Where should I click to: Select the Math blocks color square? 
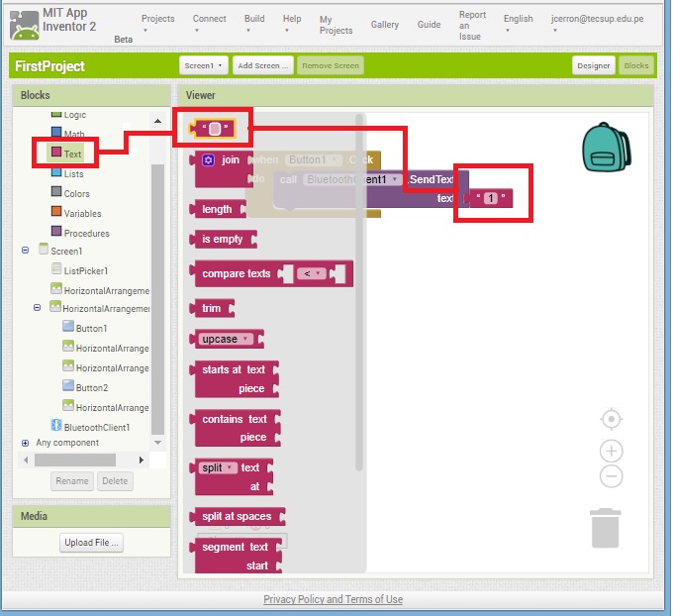(x=56, y=132)
